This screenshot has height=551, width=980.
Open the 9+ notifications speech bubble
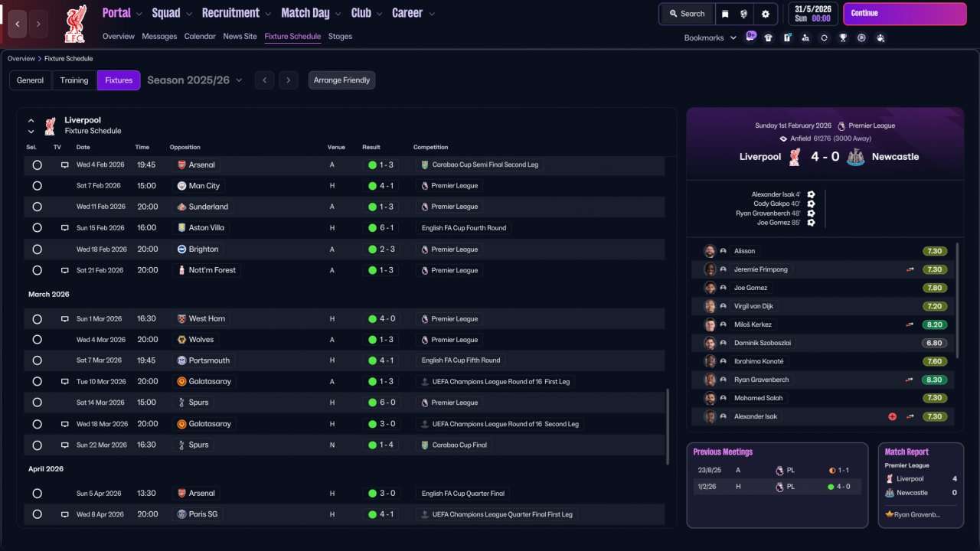click(x=750, y=36)
